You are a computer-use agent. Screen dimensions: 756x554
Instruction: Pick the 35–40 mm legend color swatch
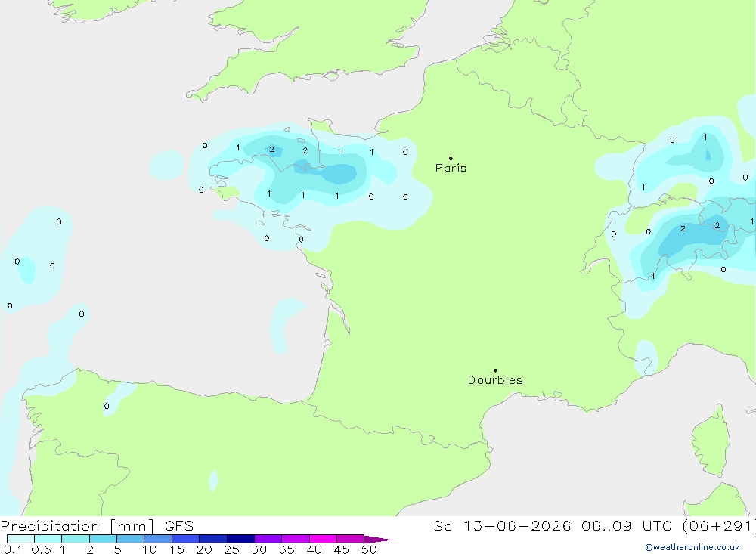tap(296, 539)
